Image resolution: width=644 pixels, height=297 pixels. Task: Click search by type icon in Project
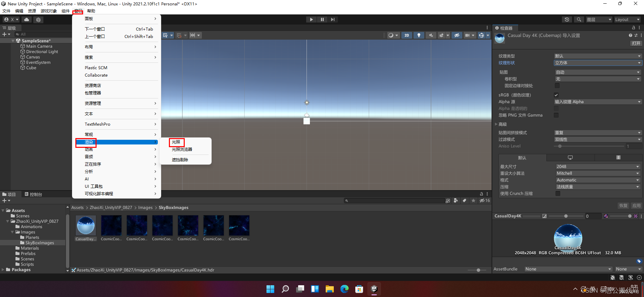456,201
